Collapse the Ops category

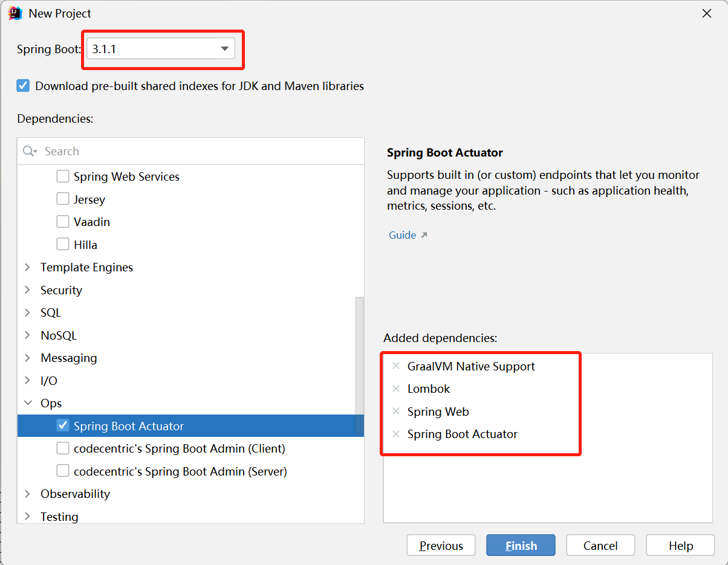(x=27, y=403)
